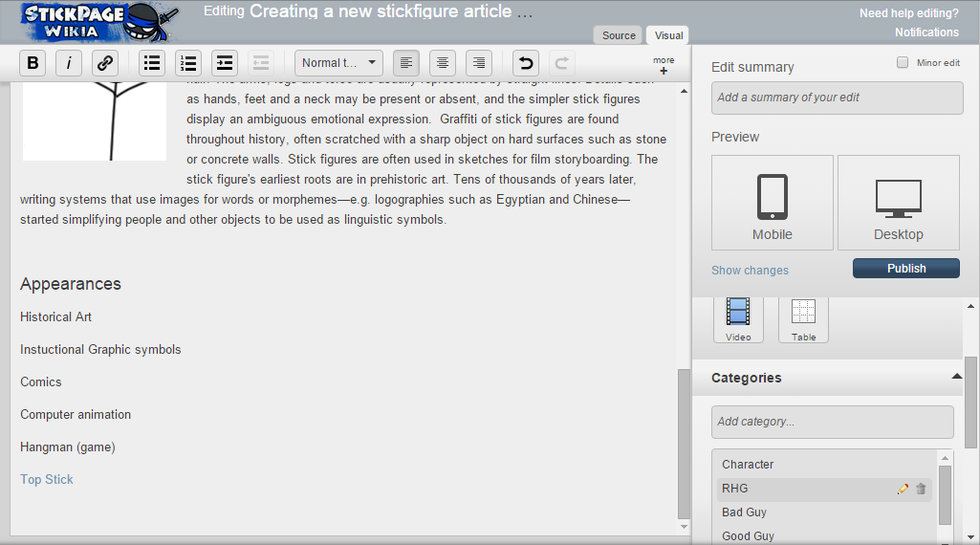This screenshot has height=545, width=980.
Task: Switch to Visual editing tab
Action: 668,35
